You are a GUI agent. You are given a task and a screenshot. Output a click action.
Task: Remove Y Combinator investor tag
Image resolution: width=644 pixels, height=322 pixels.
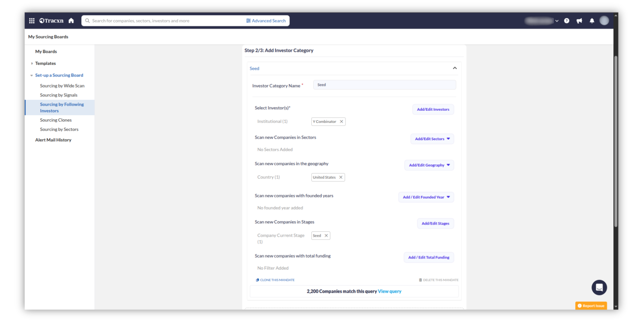coord(341,122)
